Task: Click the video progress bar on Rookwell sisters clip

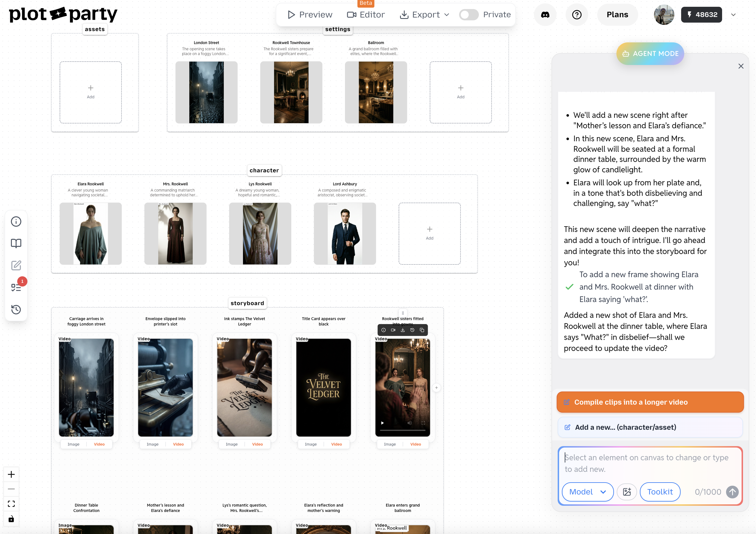Action: click(402, 430)
